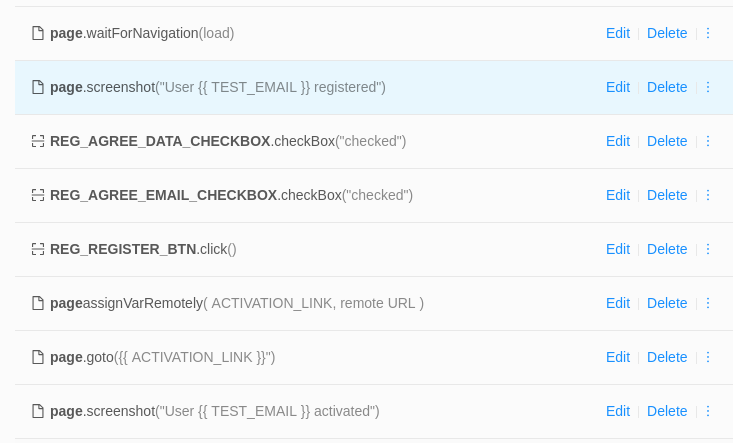Select the page.goto ACTIVATION_LINK step text
The image size is (733, 443).
[x=163, y=357]
